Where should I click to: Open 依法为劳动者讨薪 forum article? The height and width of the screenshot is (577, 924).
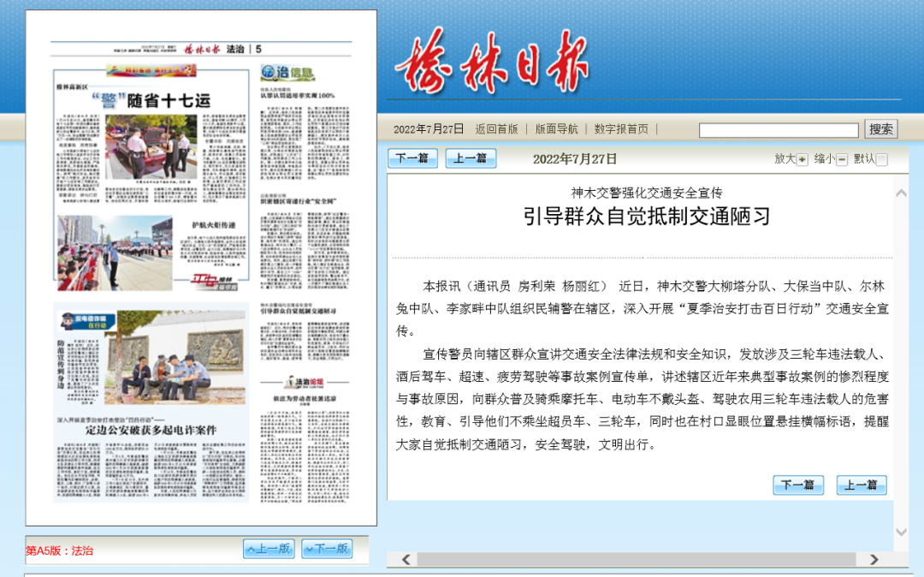(x=304, y=398)
